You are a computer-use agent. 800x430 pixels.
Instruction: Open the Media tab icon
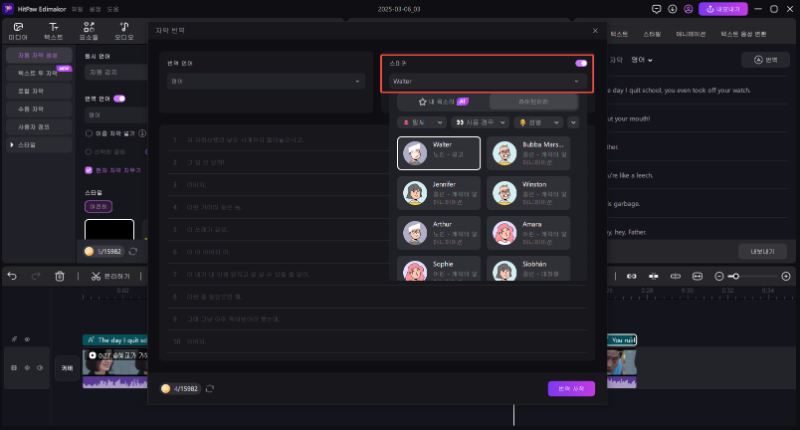point(18,29)
